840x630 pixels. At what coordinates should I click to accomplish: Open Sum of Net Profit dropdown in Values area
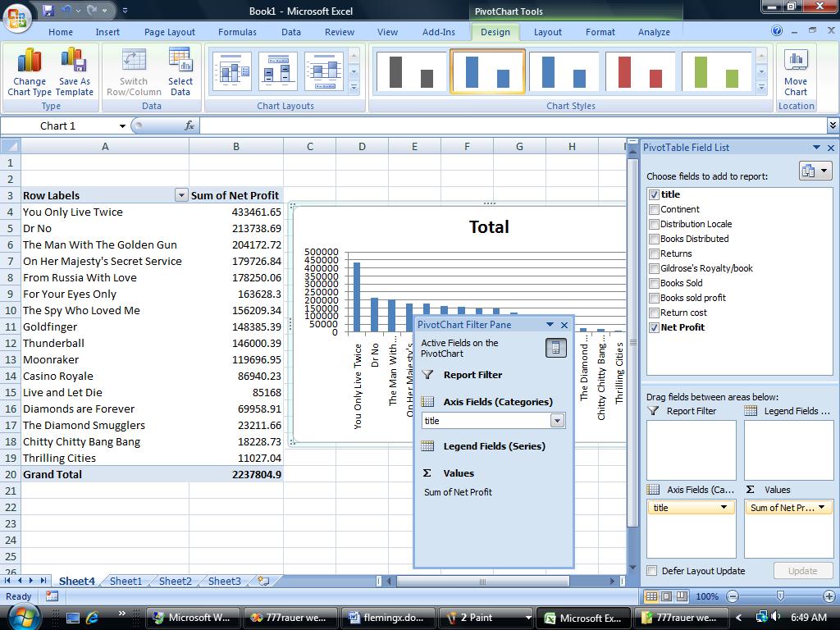[822, 507]
